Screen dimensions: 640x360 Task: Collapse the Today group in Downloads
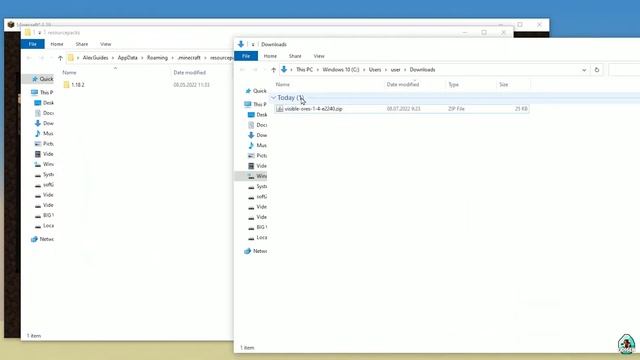tap(273, 98)
